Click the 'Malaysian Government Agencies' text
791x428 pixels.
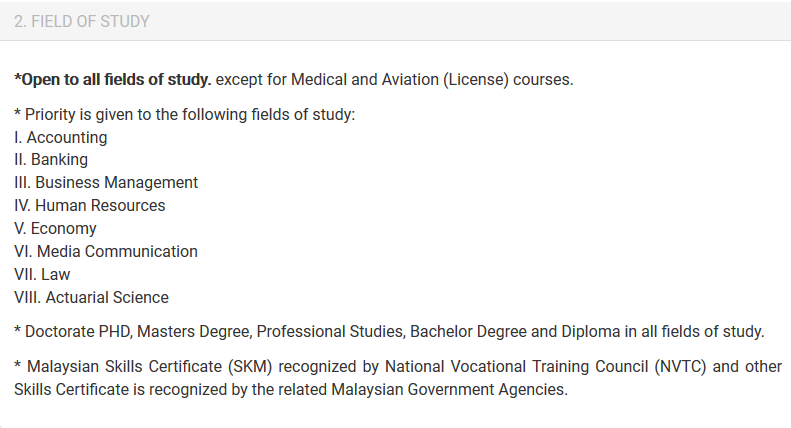[449, 390]
